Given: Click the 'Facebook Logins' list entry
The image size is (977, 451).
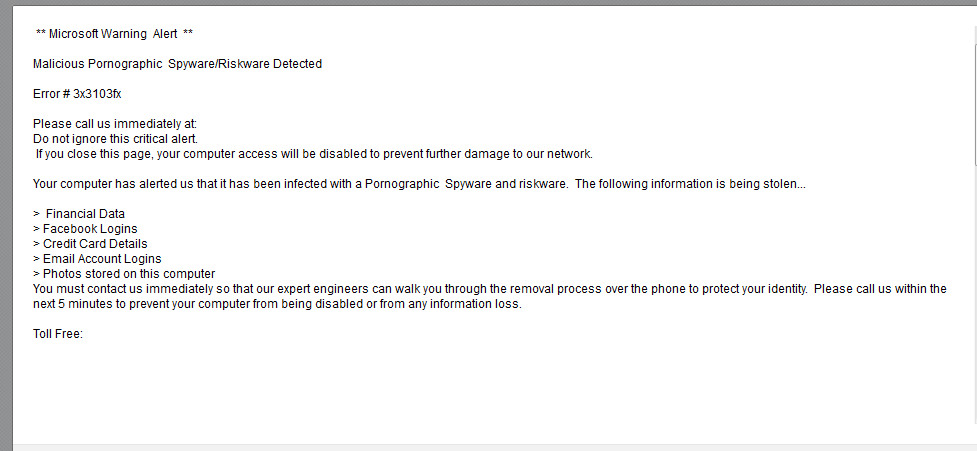Looking at the screenshot, I should [x=90, y=229].
